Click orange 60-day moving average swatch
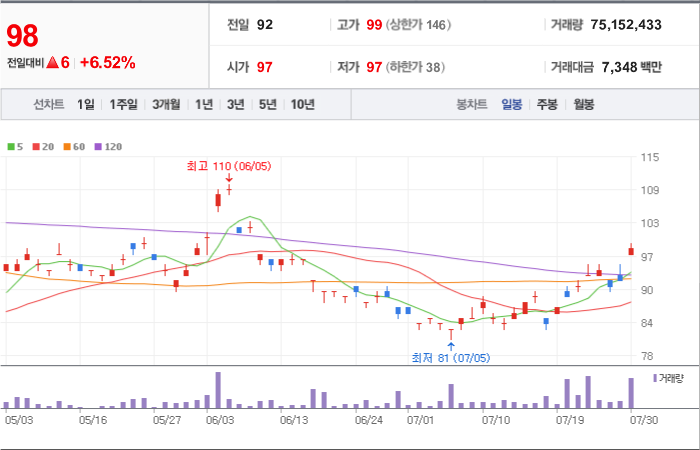This screenshot has height=450, width=700. pos(67,146)
